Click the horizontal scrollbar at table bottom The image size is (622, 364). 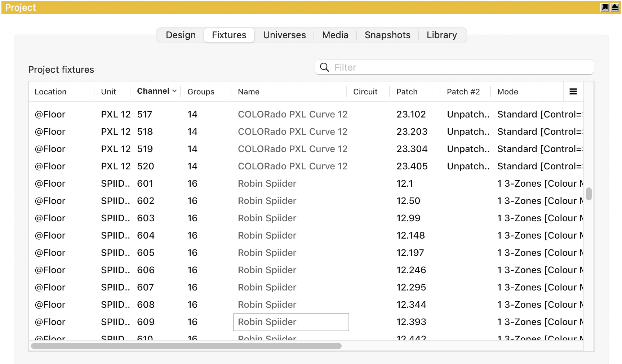pos(186,346)
